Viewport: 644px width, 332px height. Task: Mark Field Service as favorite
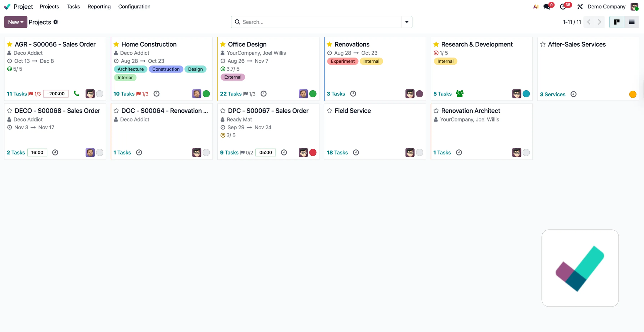329,111
